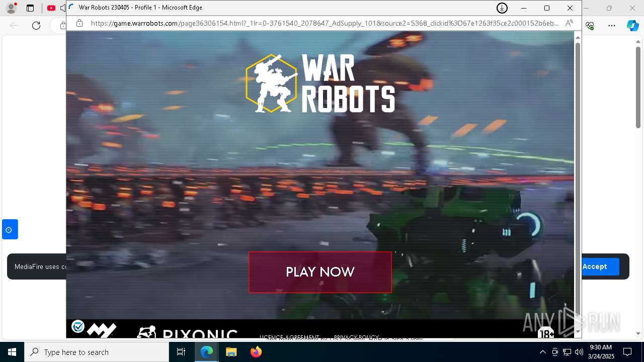Open tab actions menu in background Edge window
644x362 pixels.
(x=30, y=8)
